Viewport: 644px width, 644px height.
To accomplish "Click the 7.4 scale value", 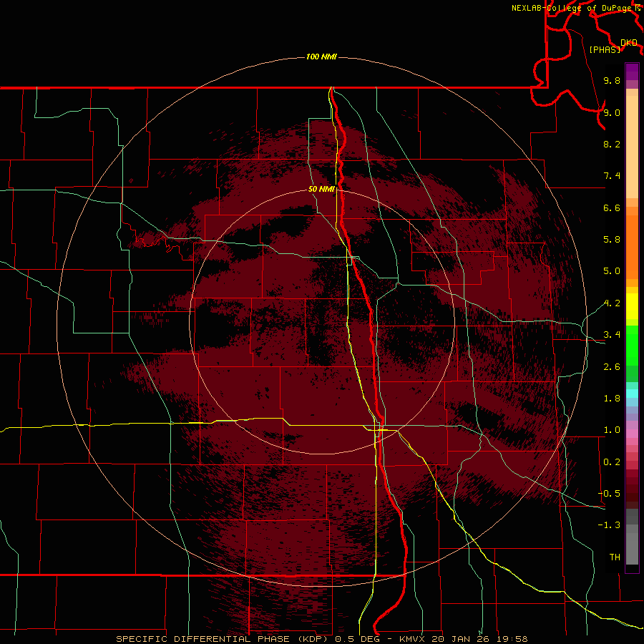I will coord(612,176).
